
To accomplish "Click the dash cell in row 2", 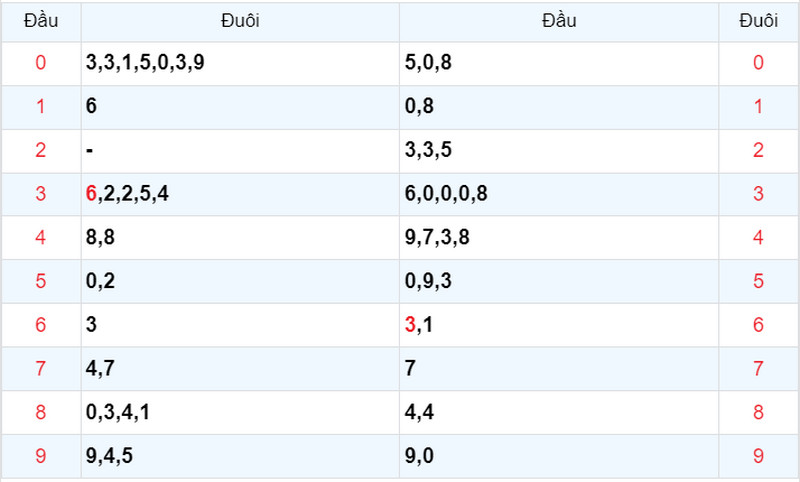I will coord(240,150).
